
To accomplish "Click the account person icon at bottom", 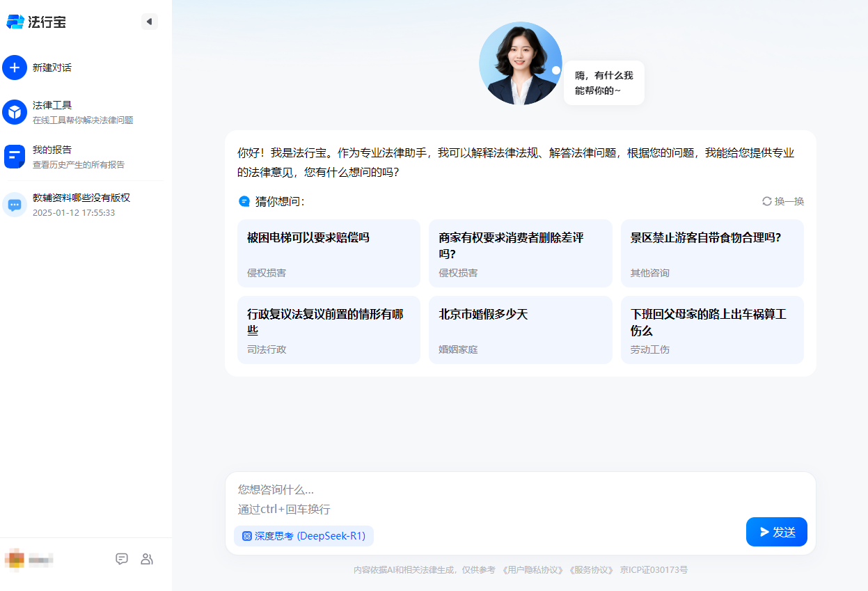I will click(x=147, y=559).
